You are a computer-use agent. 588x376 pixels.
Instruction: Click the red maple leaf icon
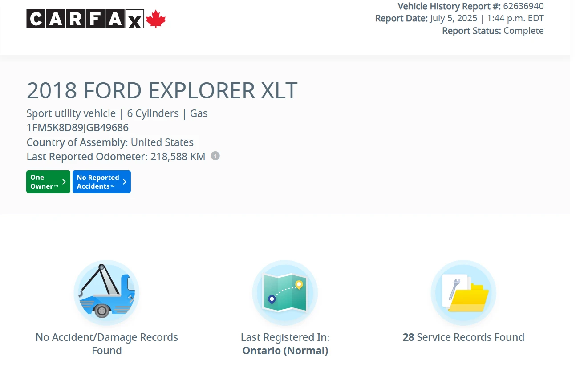point(156,19)
